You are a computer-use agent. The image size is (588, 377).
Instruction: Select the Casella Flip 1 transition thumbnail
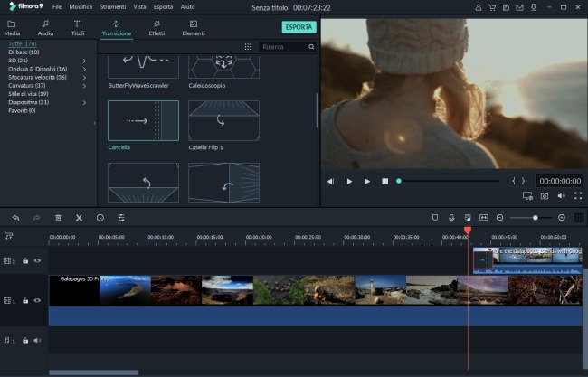tap(223, 120)
